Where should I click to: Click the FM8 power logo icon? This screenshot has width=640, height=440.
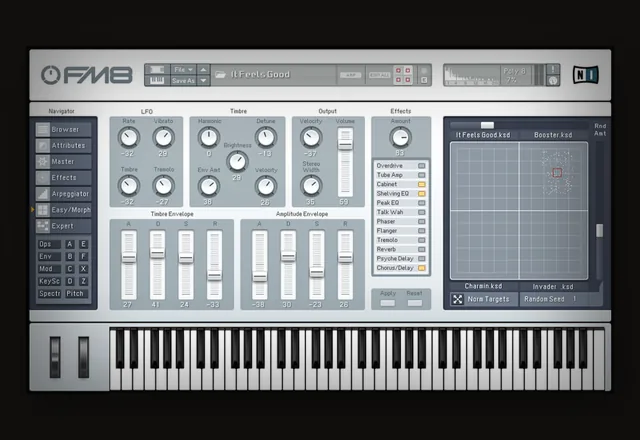[x=51, y=75]
